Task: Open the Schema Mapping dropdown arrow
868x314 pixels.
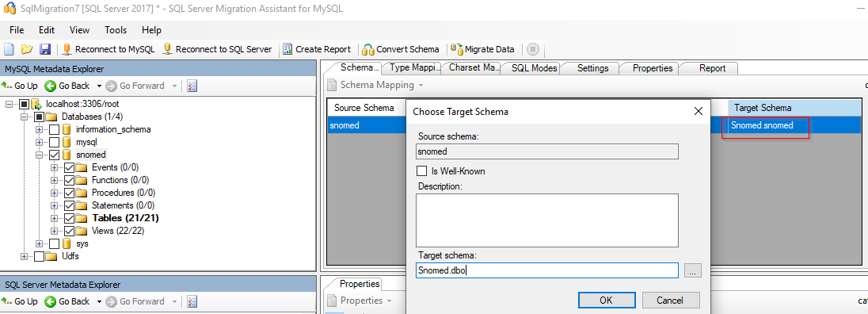Action: tap(421, 86)
